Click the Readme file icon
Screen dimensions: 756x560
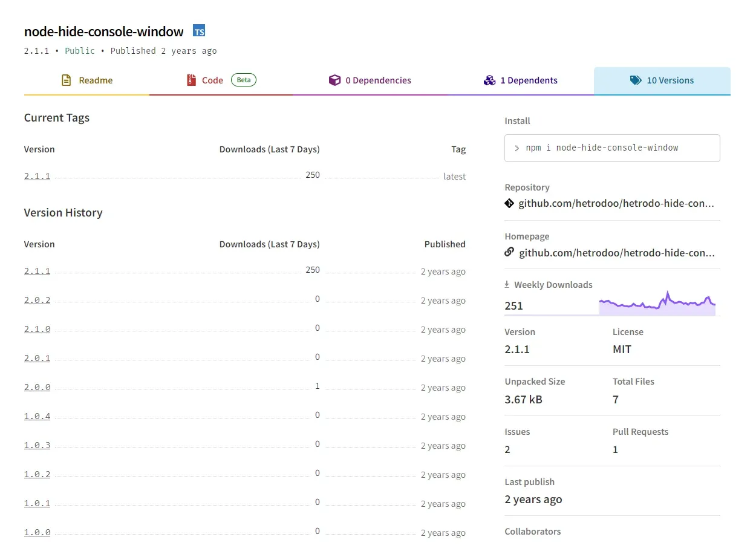coord(67,80)
